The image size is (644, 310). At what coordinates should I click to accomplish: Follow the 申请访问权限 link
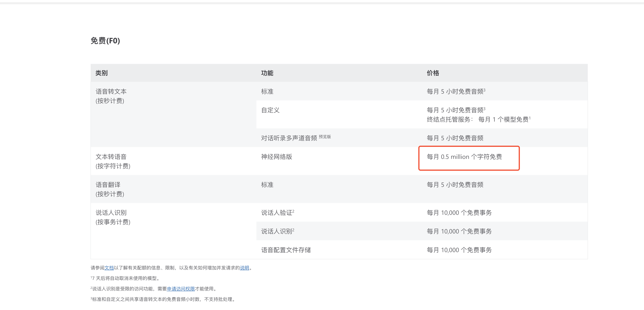click(181, 289)
